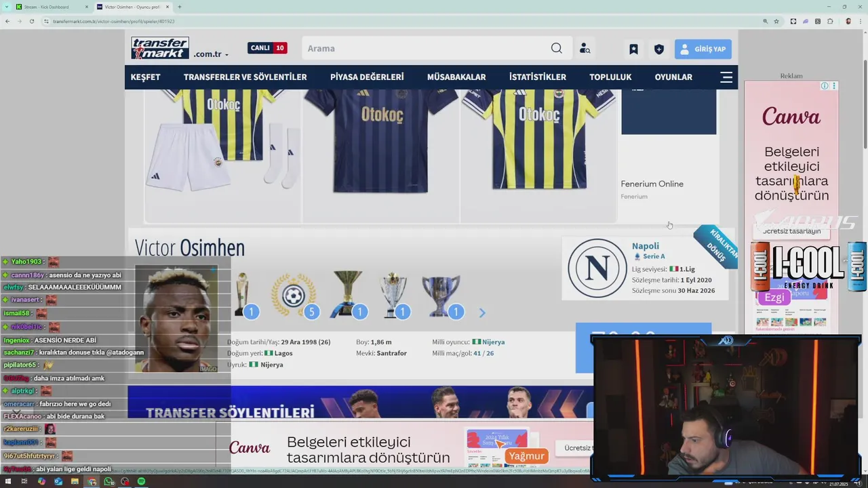Click the 41 national matches link

tap(477, 353)
